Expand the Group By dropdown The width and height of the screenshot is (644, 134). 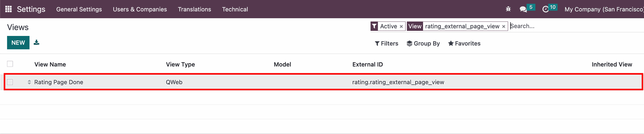pyautogui.click(x=423, y=43)
